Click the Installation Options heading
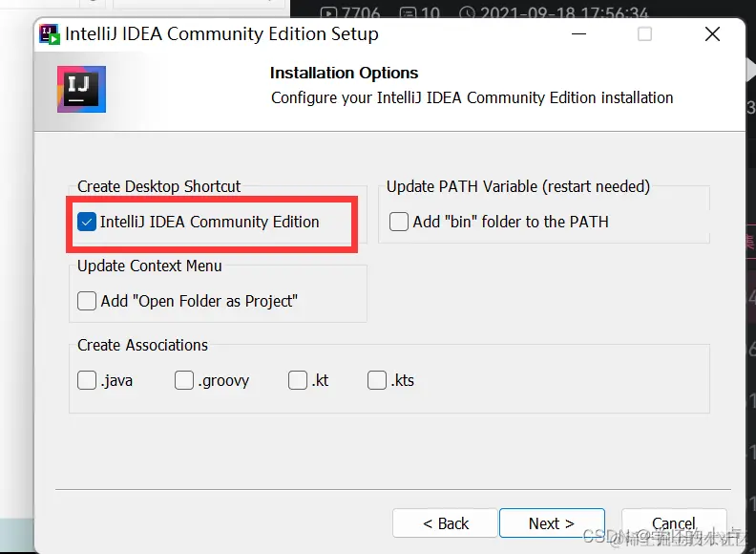This screenshot has width=756, height=554. coord(344,73)
